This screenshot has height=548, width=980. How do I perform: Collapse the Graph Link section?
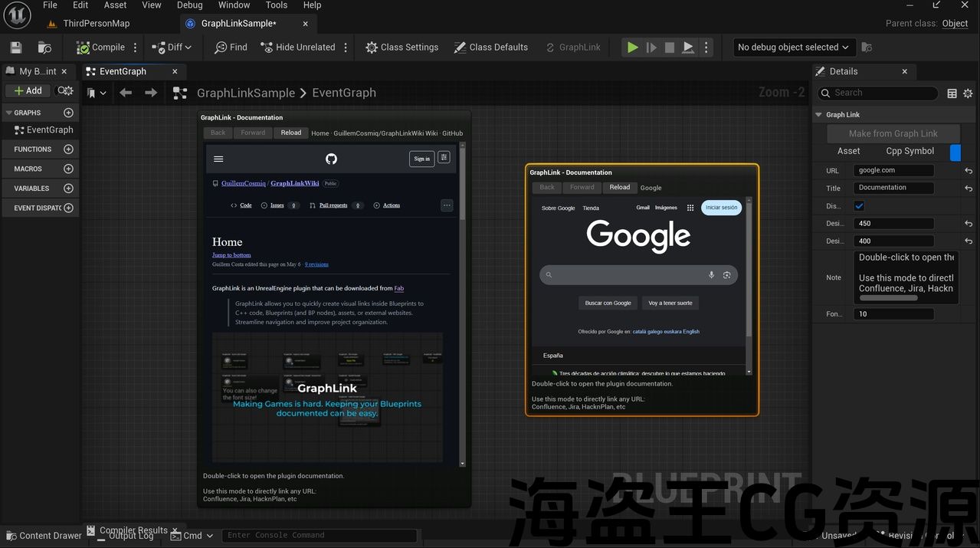pyautogui.click(x=818, y=115)
